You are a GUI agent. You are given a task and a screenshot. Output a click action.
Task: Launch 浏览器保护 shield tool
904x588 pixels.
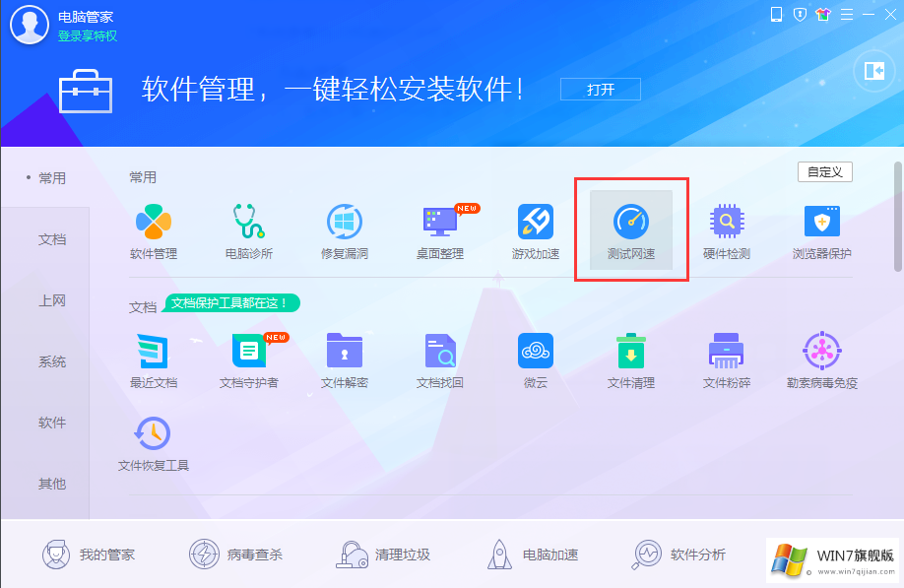[x=822, y=222]
